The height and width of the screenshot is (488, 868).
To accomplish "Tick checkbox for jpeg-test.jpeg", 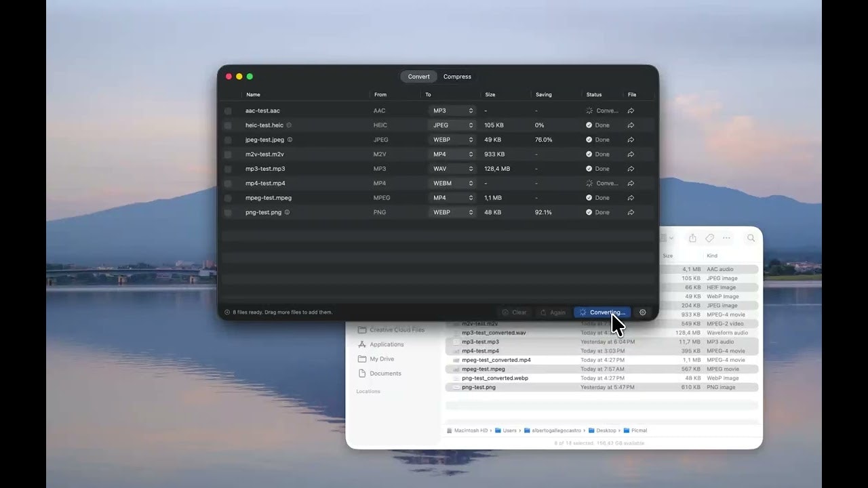I will click(228, 140).
